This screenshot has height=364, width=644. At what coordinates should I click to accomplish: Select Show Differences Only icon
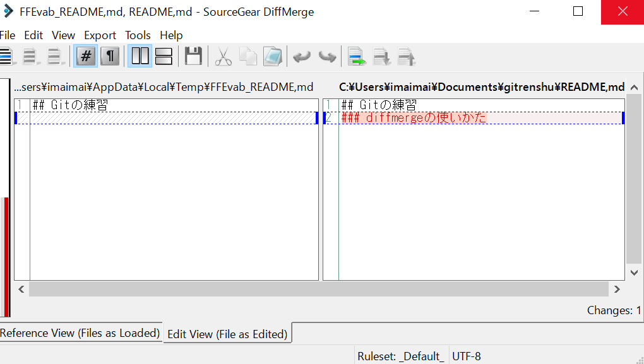tap(31, 56)
